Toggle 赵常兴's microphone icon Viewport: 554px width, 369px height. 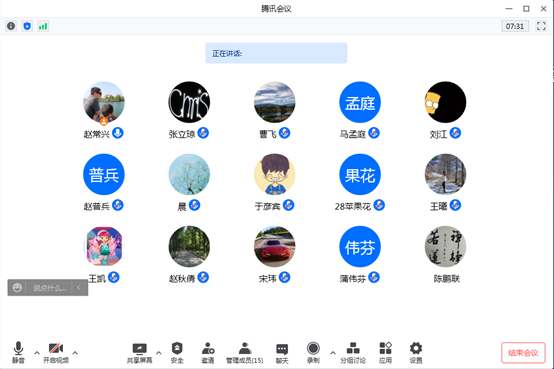click(x=118, y=133)
